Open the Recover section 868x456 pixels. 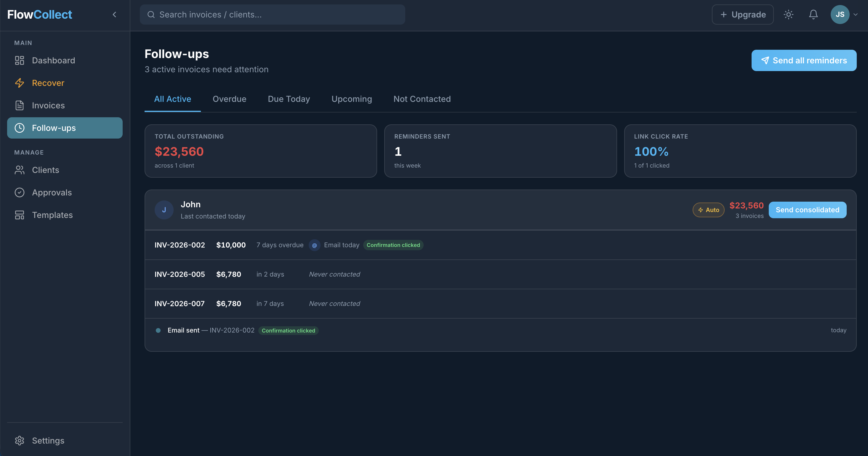65,83
